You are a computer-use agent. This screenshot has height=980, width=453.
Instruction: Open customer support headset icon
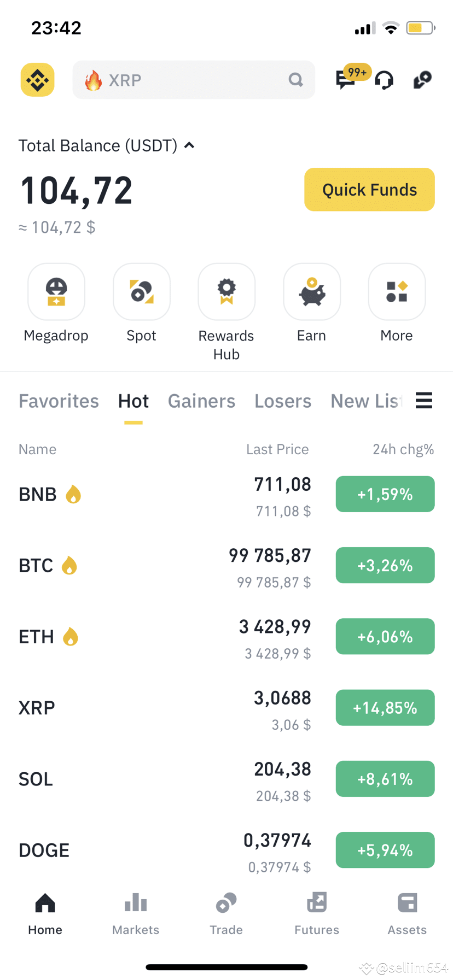coord(384,80)
